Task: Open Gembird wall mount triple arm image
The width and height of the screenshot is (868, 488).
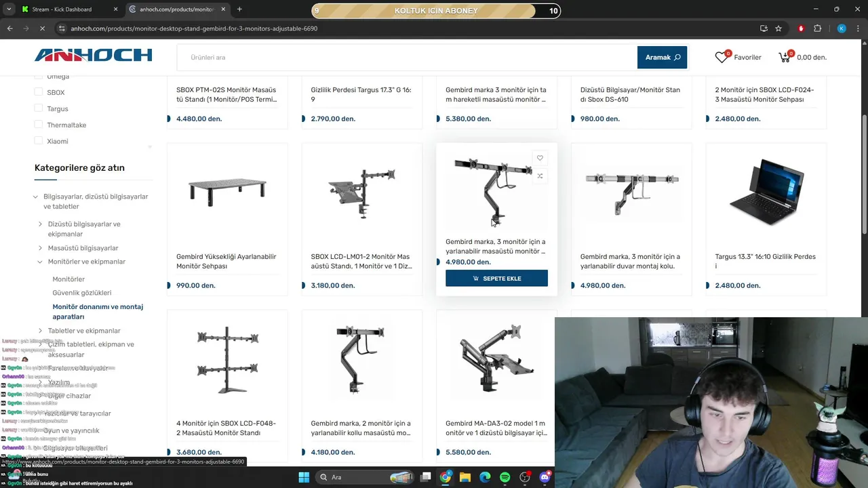Action: [x=631, y=191]
